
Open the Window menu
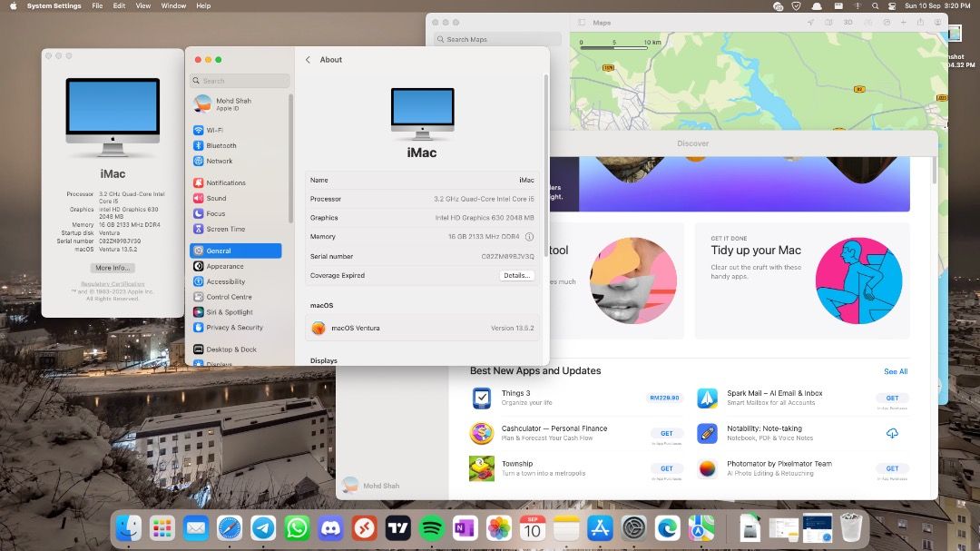[x=173, y=5]
